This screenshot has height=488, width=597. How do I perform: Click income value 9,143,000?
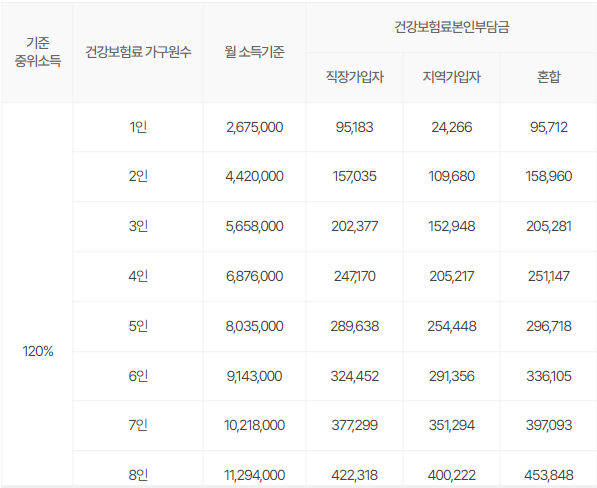[x=254, y=376]
